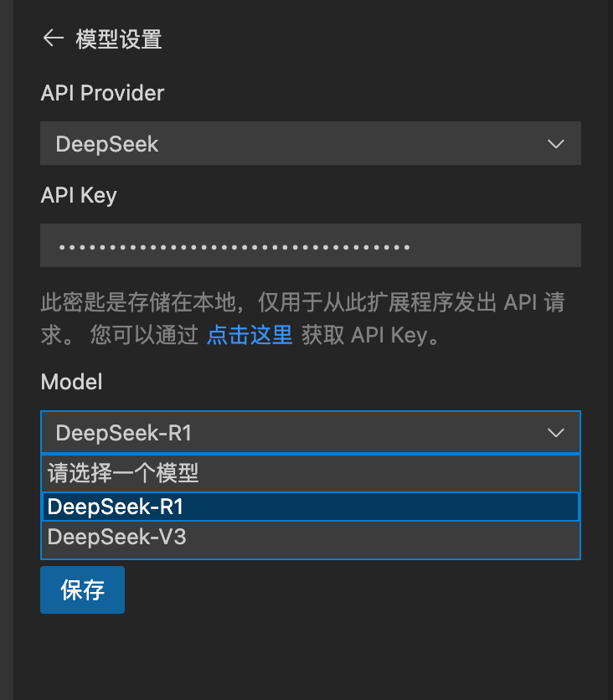The image size is (613, 700).
Task: Go back using the arrow icon
Action: pos(53,38)
